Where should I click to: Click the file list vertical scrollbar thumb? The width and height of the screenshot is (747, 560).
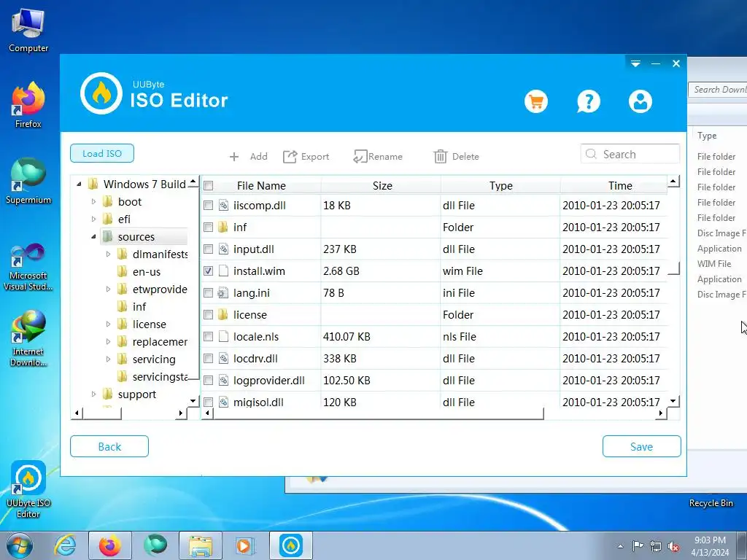673,230
